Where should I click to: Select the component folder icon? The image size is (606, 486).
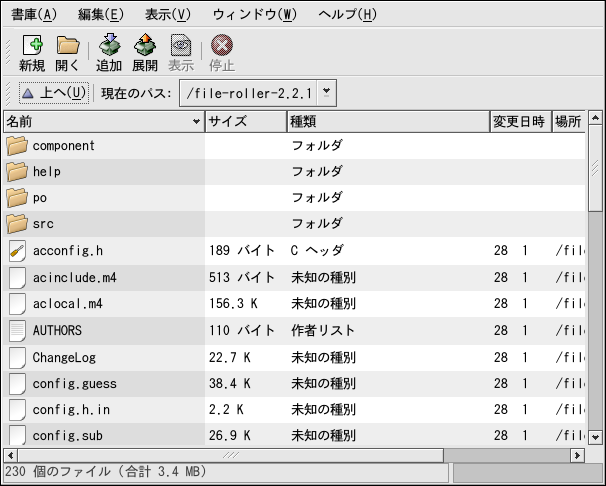[x=17, y=146]
